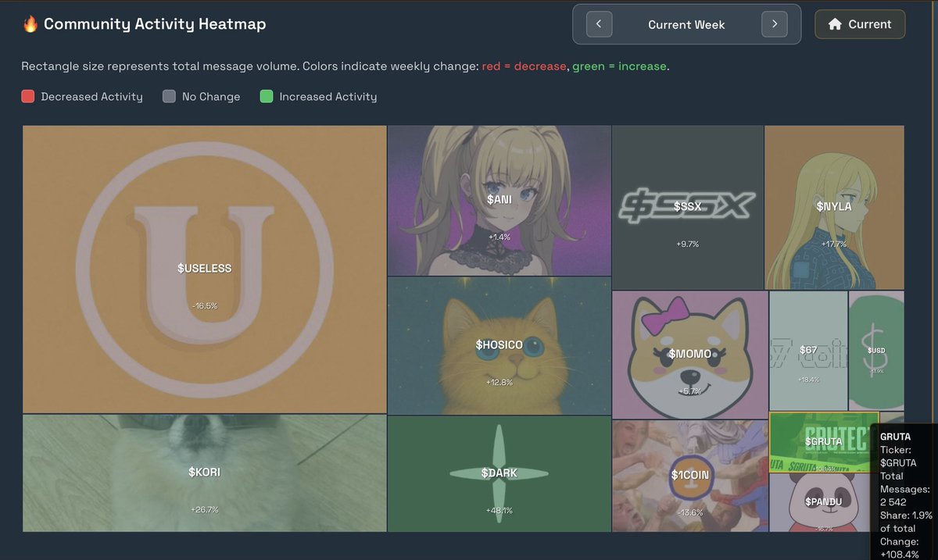Open the $NYLA tile
The image size is (938, 560).
click(x=834, y=207)
